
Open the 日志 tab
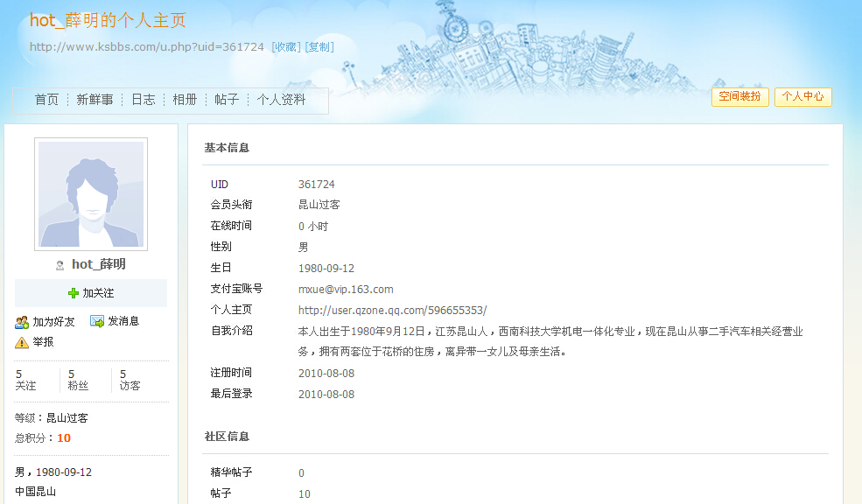[x=143, y=100]
